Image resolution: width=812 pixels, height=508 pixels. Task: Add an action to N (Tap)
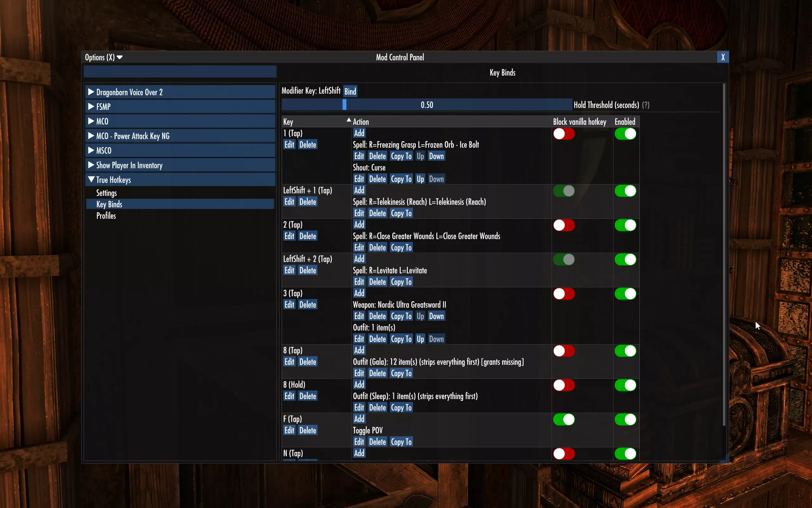(x=359, y=453)
